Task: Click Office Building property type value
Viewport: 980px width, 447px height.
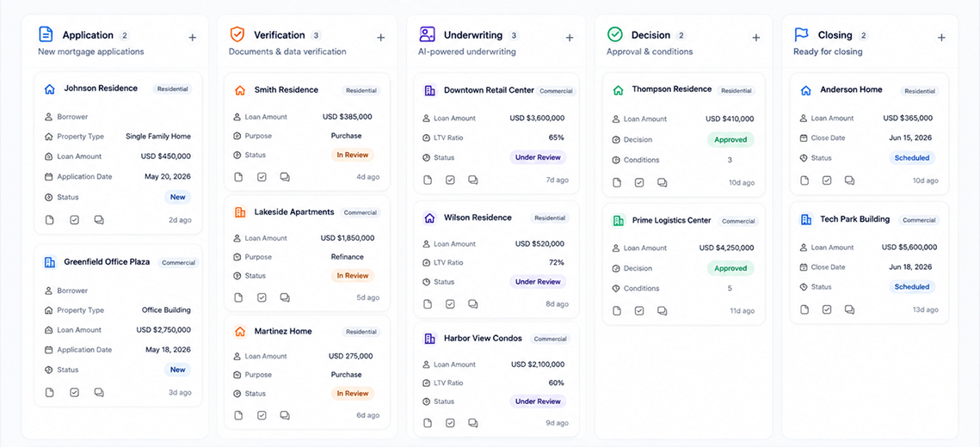Action: click(x=166, y=309)
